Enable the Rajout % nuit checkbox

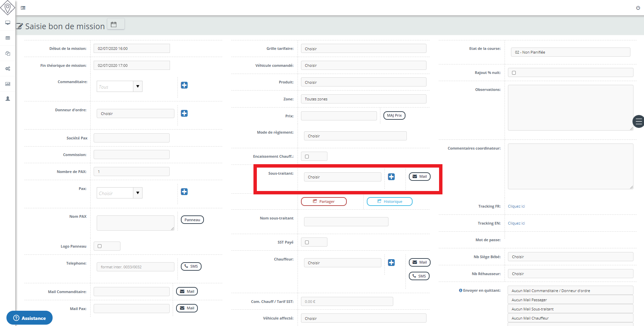coord(514,73)
